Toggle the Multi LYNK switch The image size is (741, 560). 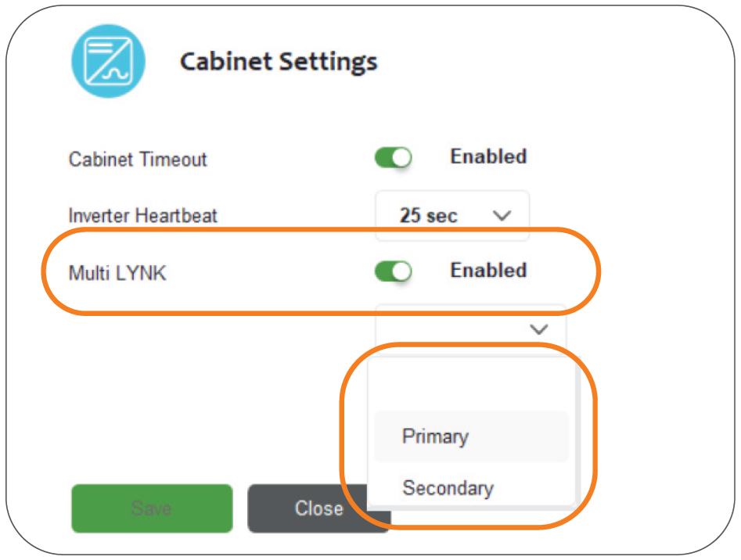click(x=393, y=271)
